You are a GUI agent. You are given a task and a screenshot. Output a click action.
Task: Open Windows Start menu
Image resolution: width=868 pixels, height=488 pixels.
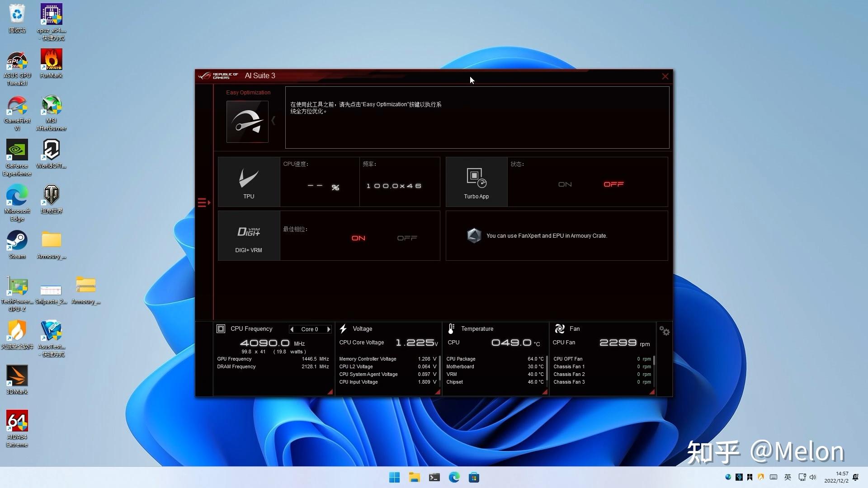point(394,478)
